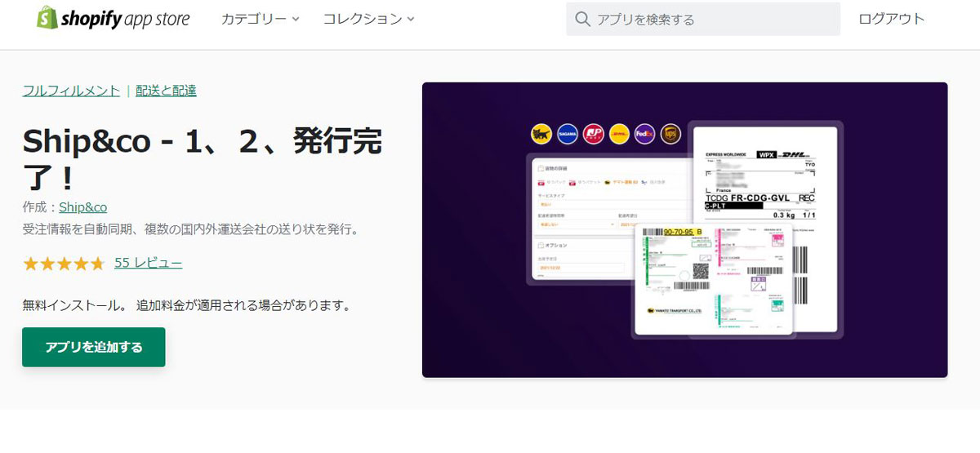Click ログアウト in the header
980x453 pixels.
pos(891,19)
